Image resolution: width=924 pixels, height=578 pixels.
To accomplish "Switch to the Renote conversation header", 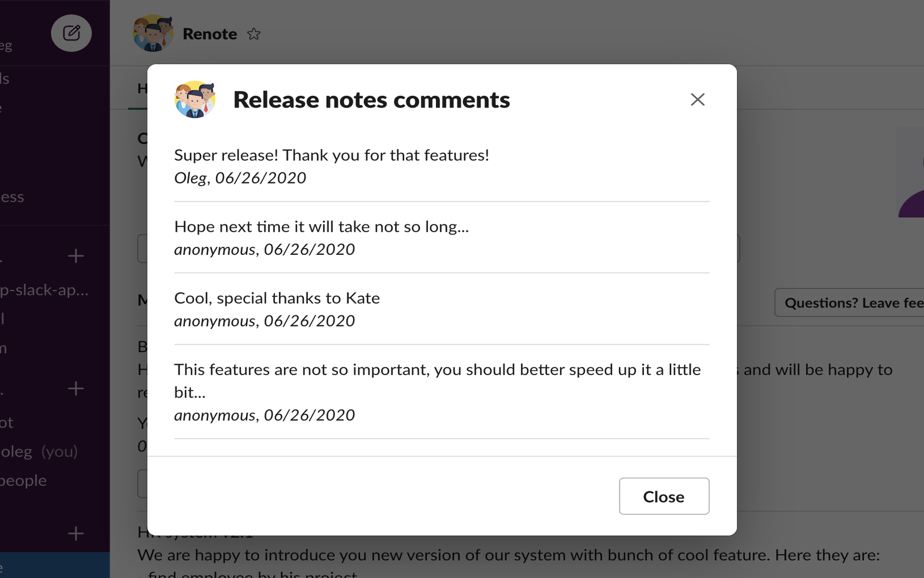I will (x=210, y=33).
